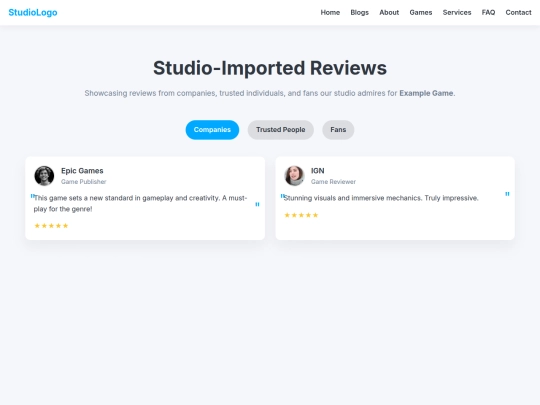The image size is (540, 405).
Task: Open the FAQ page
Action: [488, 12]
